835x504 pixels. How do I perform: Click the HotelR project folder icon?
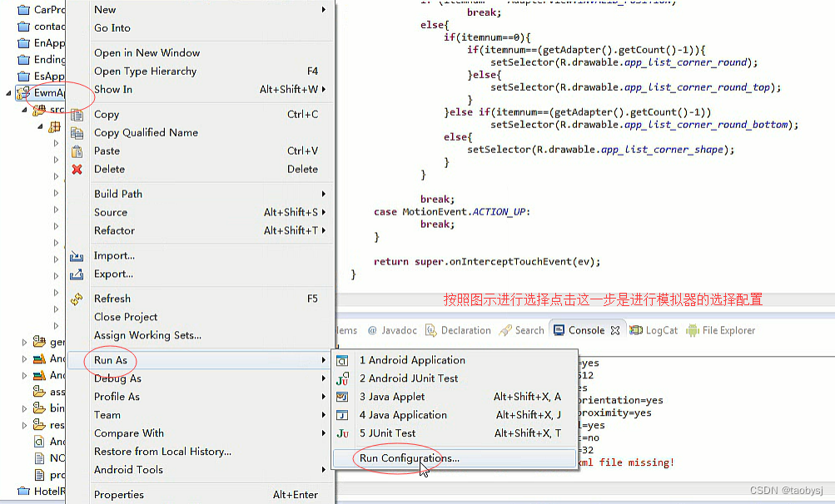click(x=23, y=491)
